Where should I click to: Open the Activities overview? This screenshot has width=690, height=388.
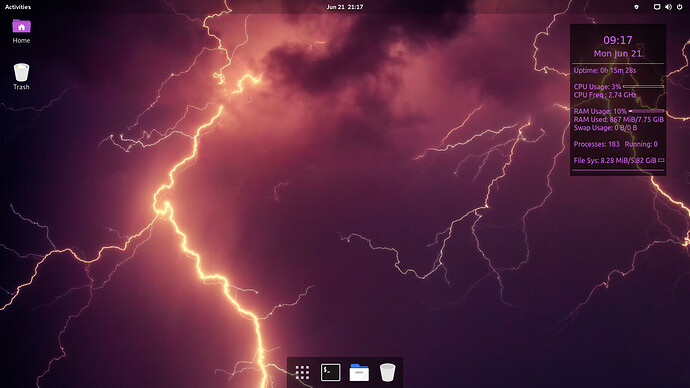click(x=18, y=7)
